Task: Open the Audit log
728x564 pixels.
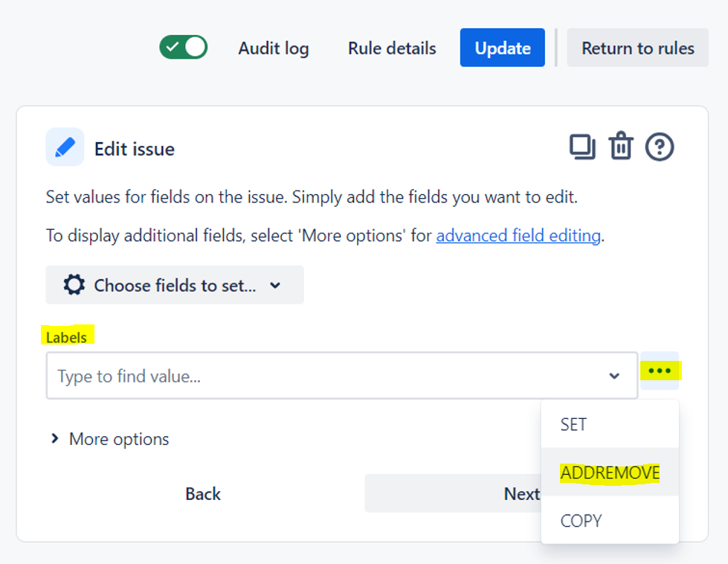Action: [274, 48]
